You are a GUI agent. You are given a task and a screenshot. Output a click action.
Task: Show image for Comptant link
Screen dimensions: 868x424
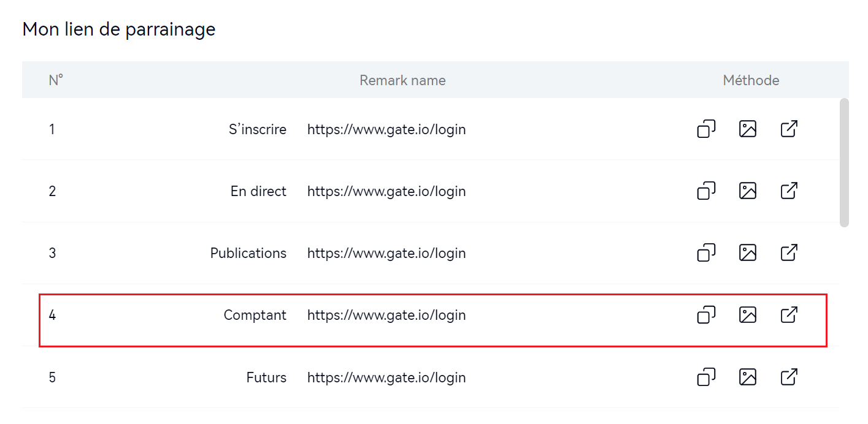tap(747, 315)
